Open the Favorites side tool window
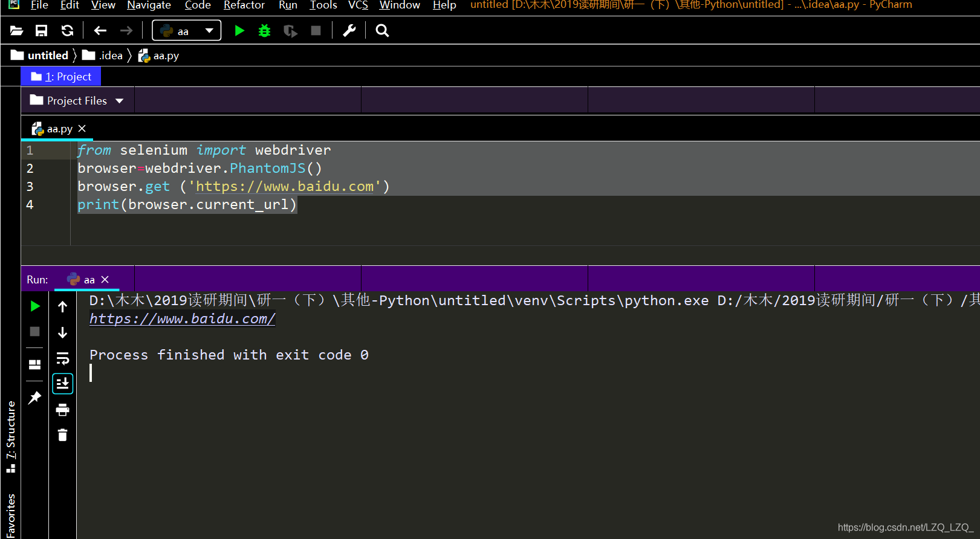 [x=11, y=515]
